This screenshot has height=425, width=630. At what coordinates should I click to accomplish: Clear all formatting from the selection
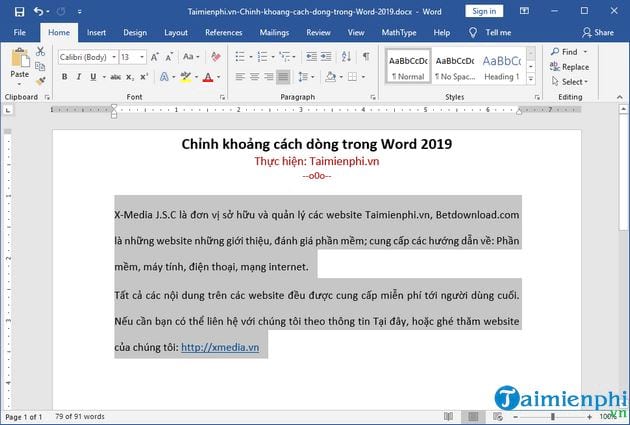point(216,57)
